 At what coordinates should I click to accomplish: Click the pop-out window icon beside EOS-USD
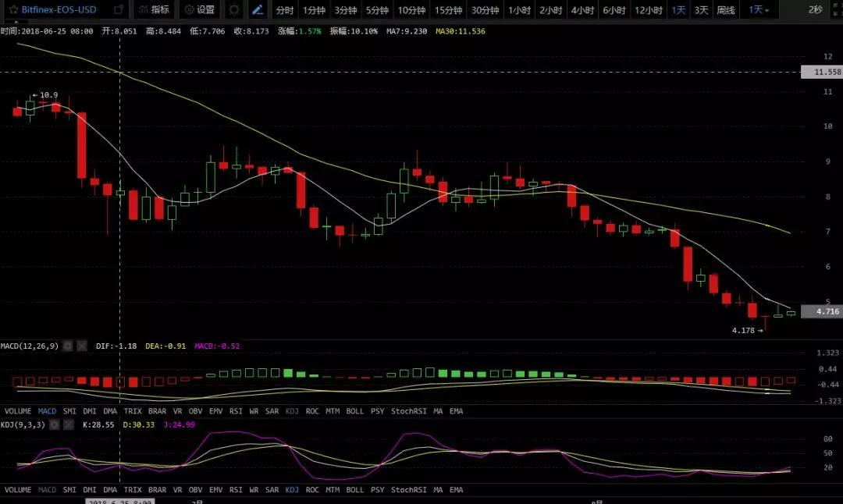point(118,10)
